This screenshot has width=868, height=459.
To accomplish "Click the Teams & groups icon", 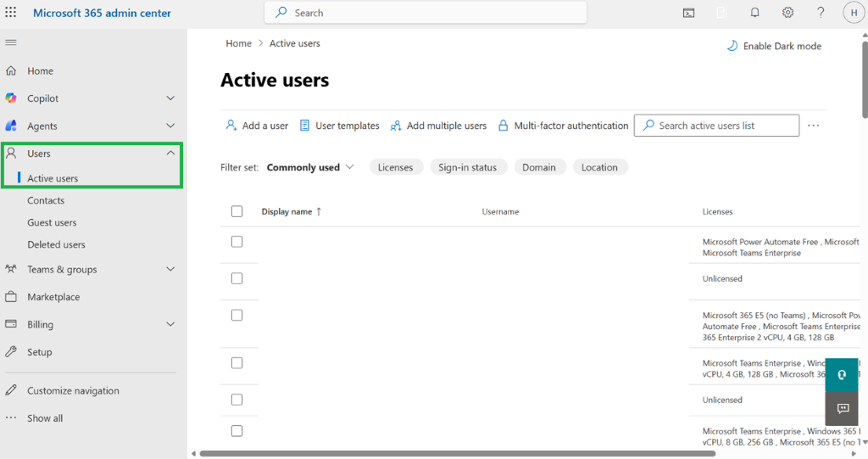I will coord(10,269).
